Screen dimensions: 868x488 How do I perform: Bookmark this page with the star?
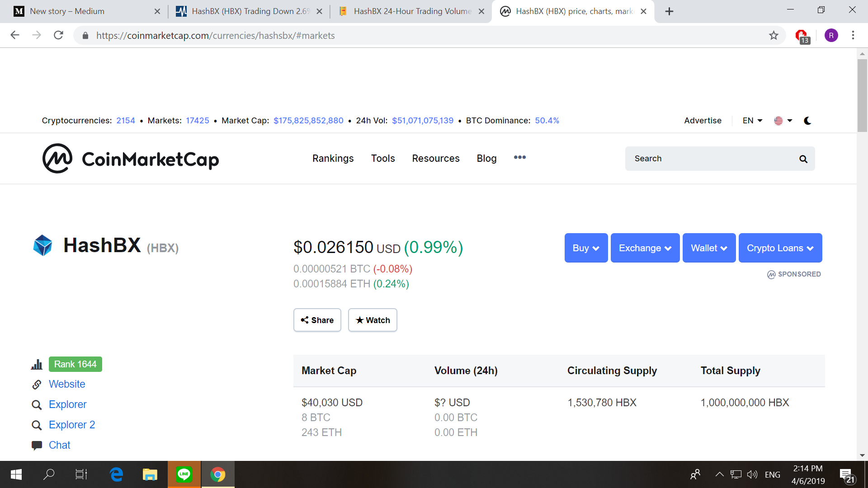coord(774,35)
